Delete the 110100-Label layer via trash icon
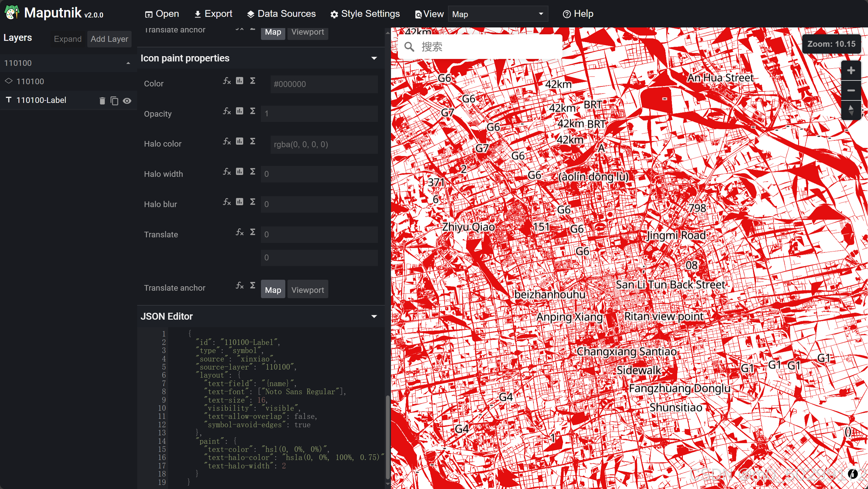868x489 pixels. pos(102,101)
